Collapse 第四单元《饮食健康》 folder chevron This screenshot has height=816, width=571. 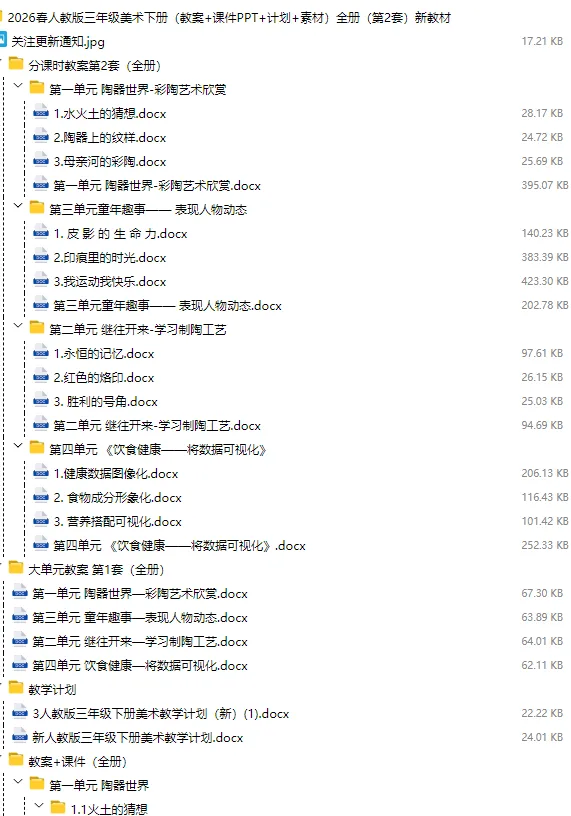pos(18,446)
